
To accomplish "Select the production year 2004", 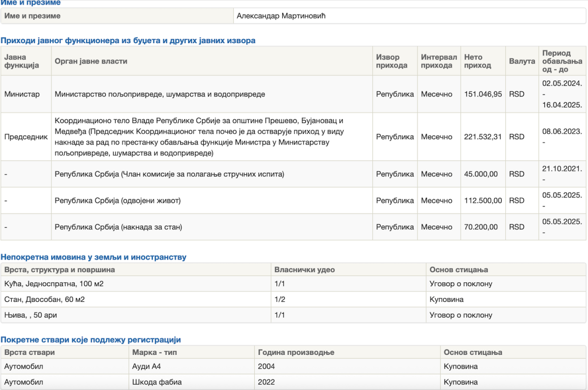I will point(266,366).
